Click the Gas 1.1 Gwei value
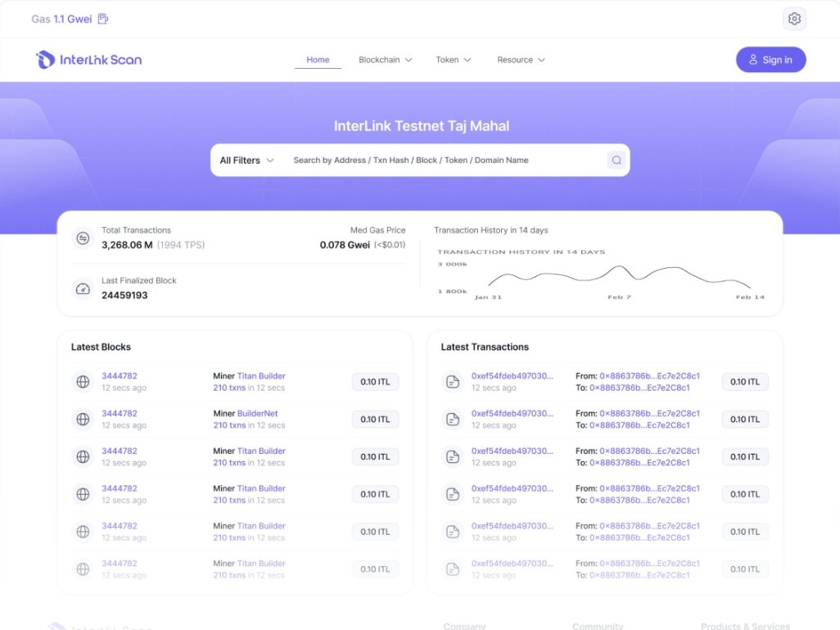This screenshot has width=840, height=630. [x=72, y=19]
